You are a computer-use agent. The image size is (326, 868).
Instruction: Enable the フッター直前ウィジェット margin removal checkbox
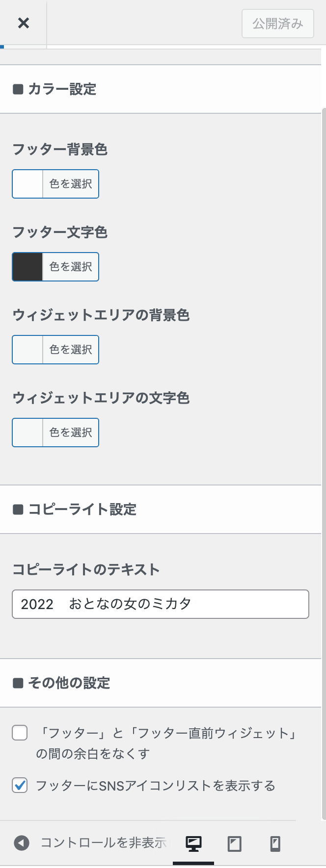coord(20,733)
